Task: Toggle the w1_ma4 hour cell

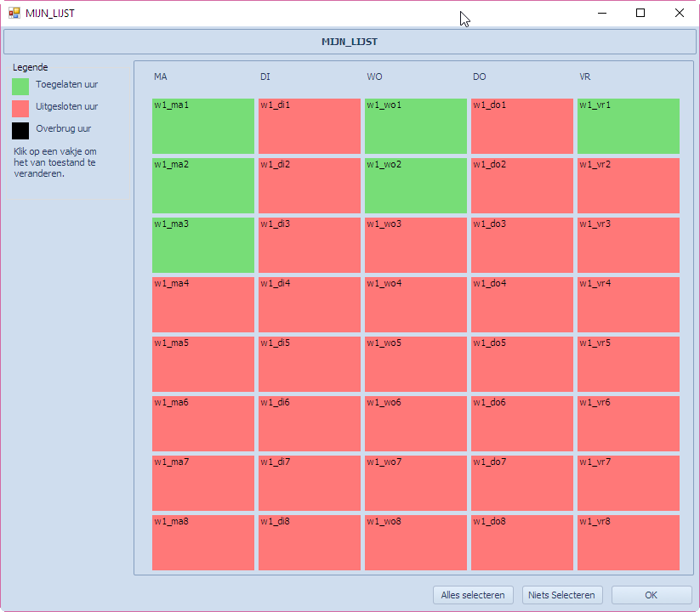Action: [x=203, y=304]
